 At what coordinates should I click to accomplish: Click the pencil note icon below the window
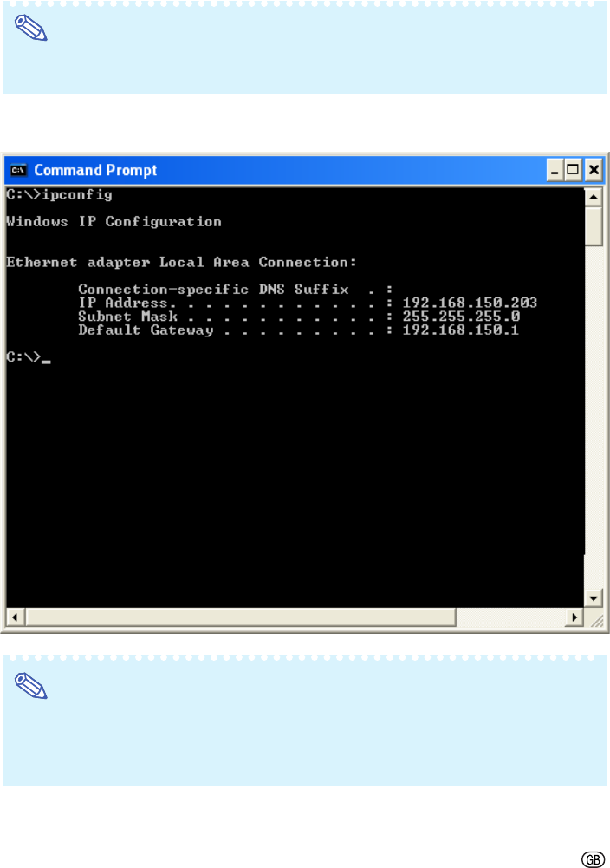click(x=31, y=686)
